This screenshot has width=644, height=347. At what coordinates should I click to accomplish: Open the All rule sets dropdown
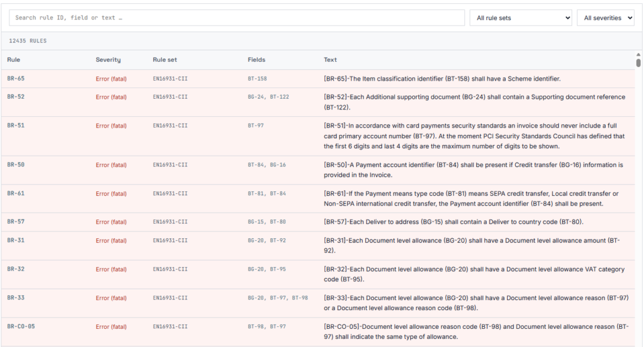point(521,18)
